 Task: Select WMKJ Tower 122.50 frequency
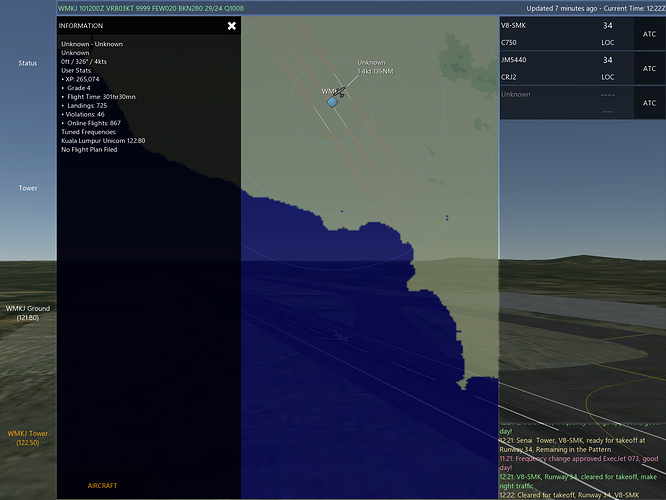click(28, 438)
